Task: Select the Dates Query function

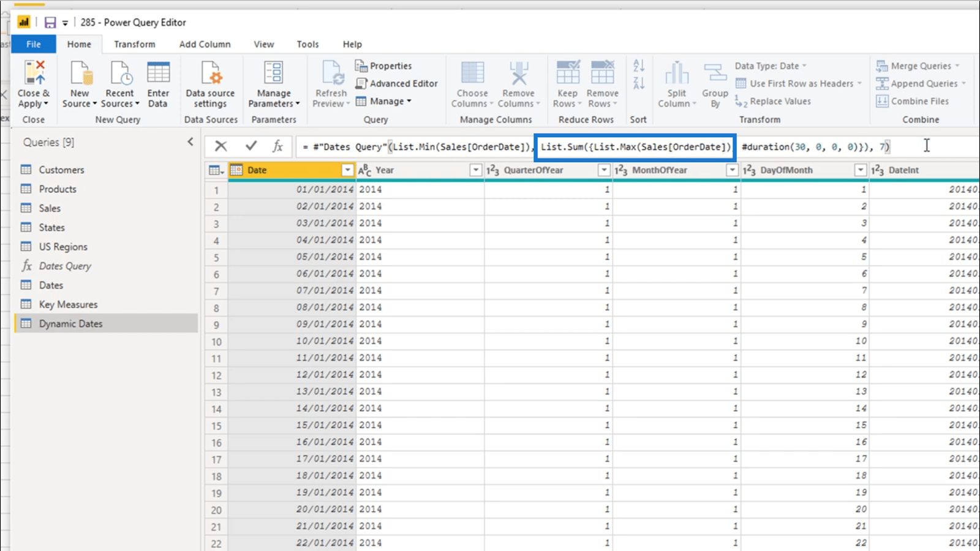Action: coord(106,266)
